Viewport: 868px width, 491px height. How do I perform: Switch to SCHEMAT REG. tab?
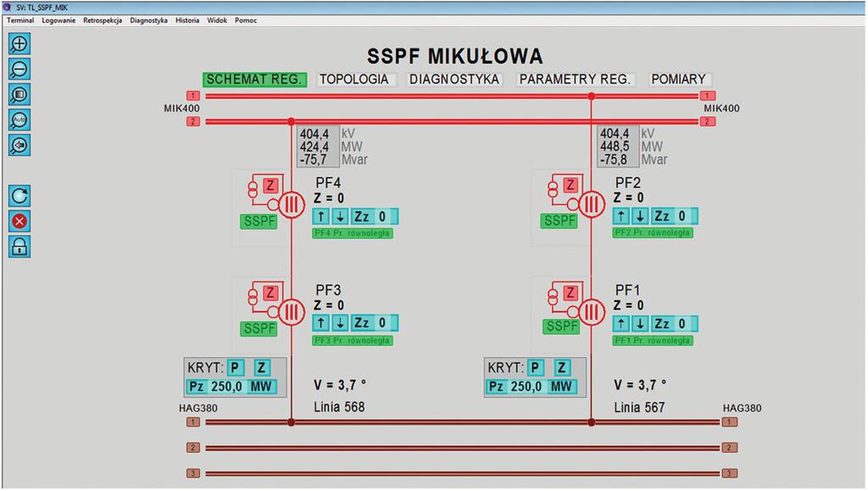coord(254,79)
